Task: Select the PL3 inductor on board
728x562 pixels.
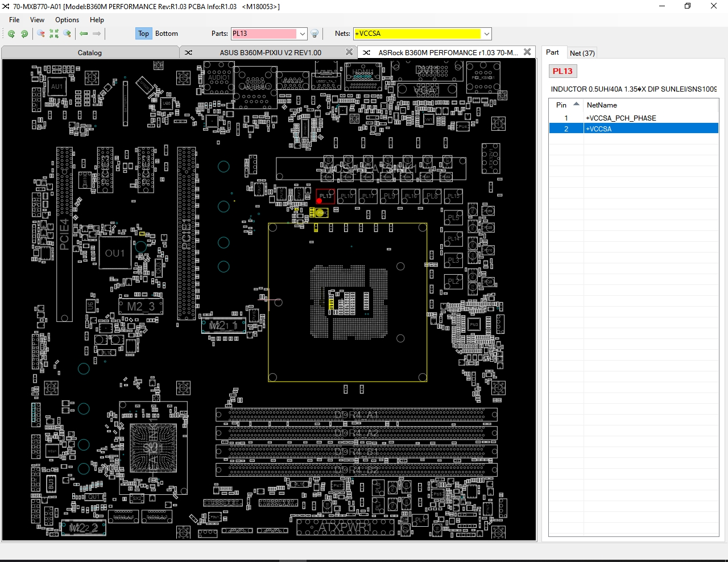Action: point(453,260)
